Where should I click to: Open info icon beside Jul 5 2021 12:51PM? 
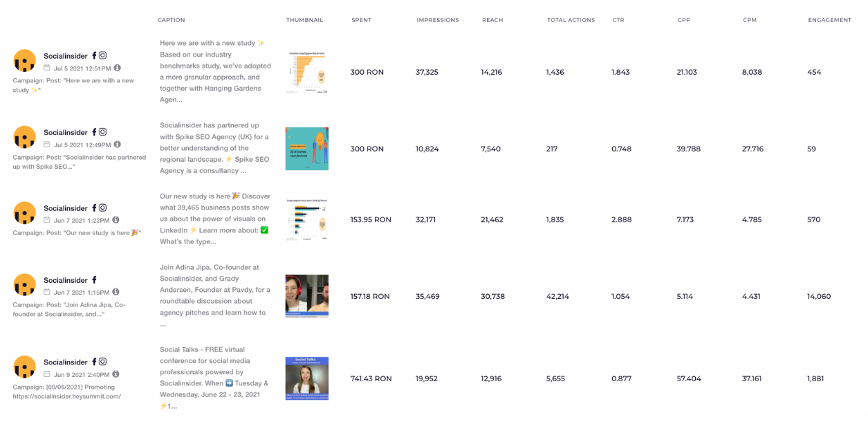coord(118,68)
